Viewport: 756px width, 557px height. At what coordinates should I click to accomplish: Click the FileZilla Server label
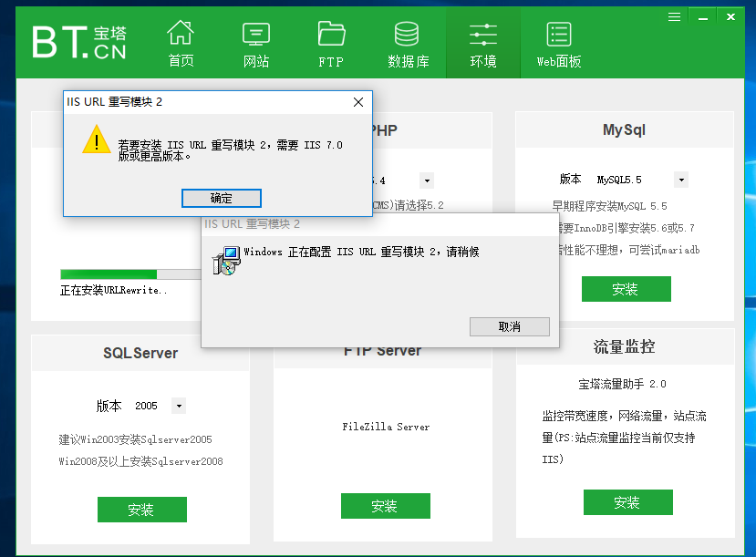click(x=386, y=427)
